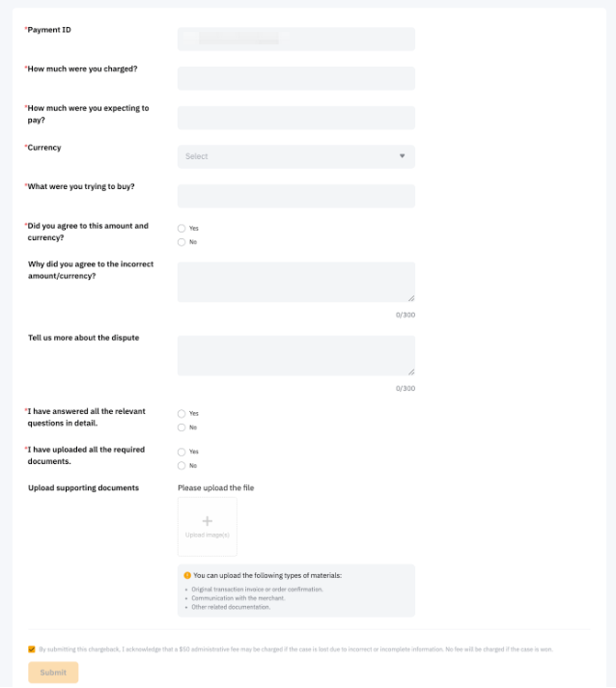The height and width of the screenshot is (688, 616).
Task: Choose No for answered all relevant questions
Action: (182, 427)
